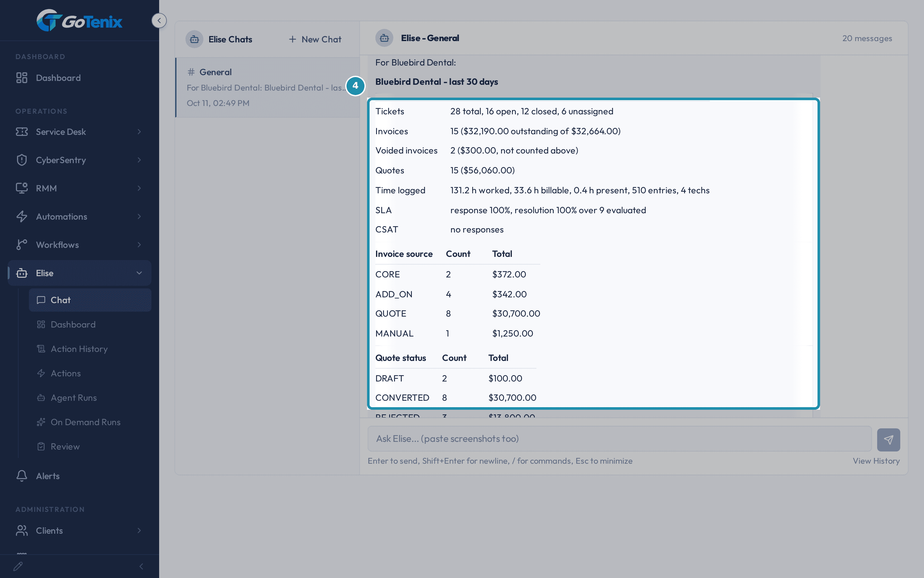Expand the Service Desk submenu chevron

pyautogui.click(x=139, y=132)
